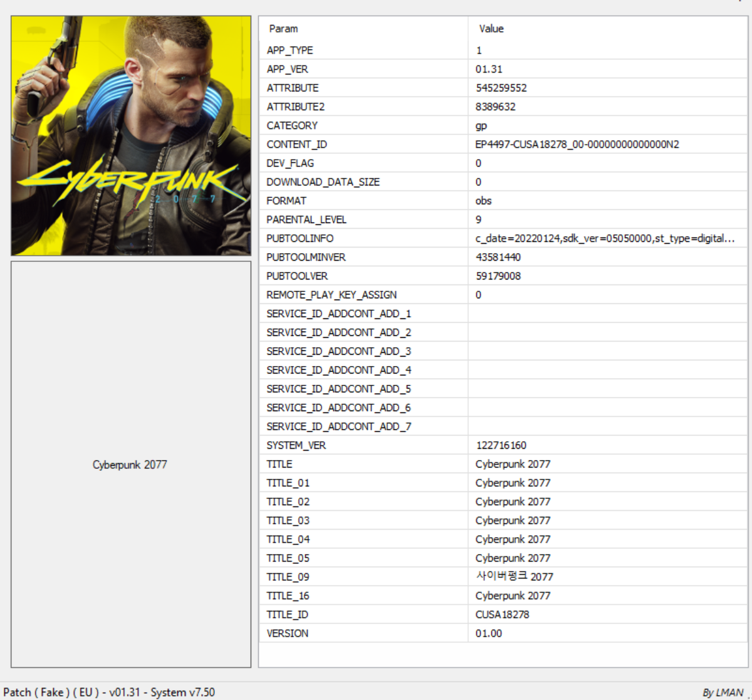752x700 pixels.
Task: Select the DEV_FLAG parameter row
Action: click(503, 163)
